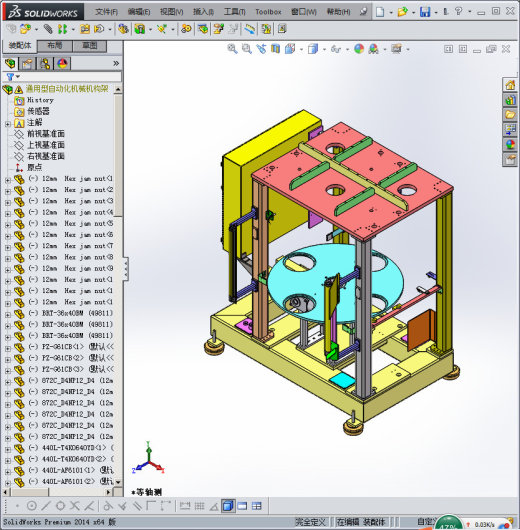This screenshot has width=520, height=530.
Task: Open the Toolbox menu
Action: click(x=268, y=12)
